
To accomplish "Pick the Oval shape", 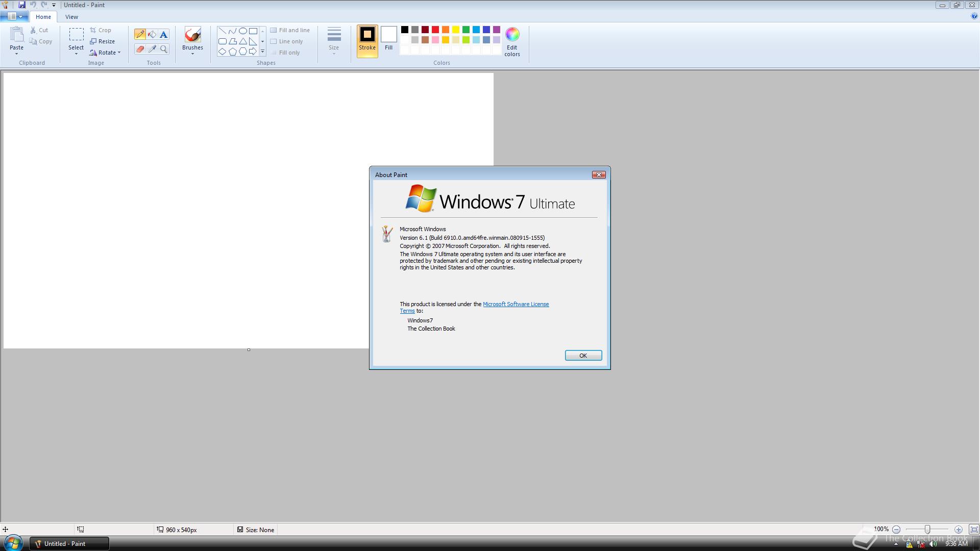I will 243,31.
